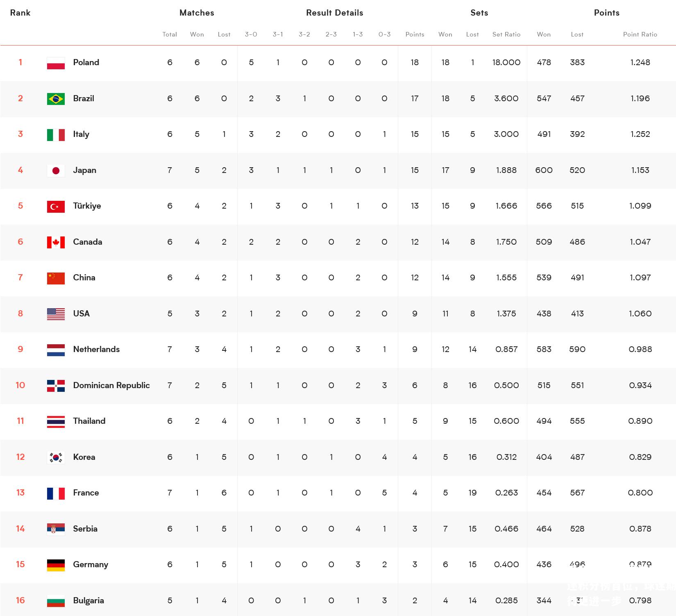Click the Korea flag icon
Image resolution: width=676 pixels, height=616 pixels.
pos(56,457)
